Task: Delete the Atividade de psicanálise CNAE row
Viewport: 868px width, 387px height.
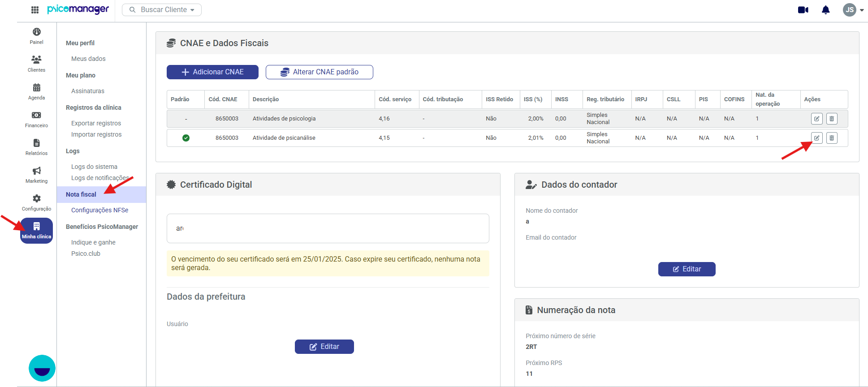Action: [832, 138]
